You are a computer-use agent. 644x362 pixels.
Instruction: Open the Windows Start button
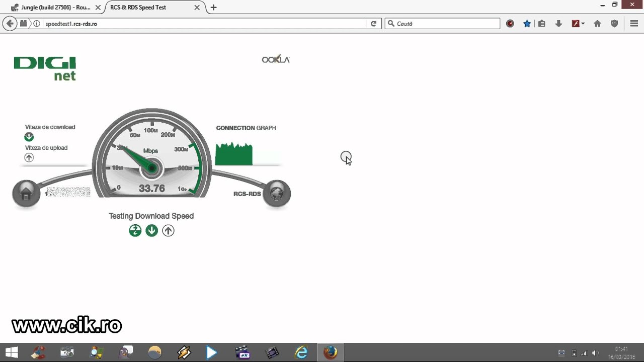point(12,352)
